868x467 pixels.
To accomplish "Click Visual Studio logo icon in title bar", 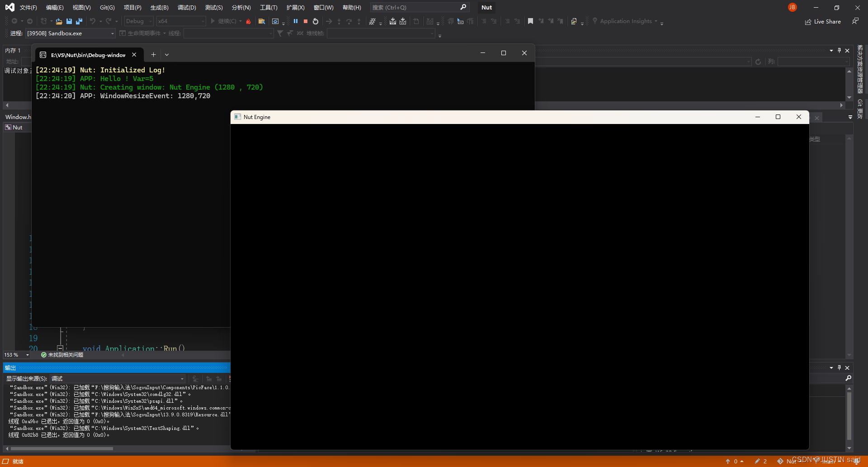I will [x=9, y=7].
